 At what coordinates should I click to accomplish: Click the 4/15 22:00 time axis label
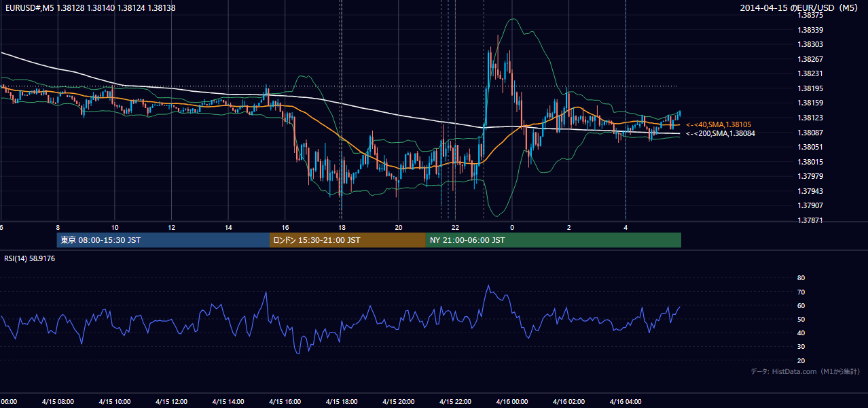[455, 402]
